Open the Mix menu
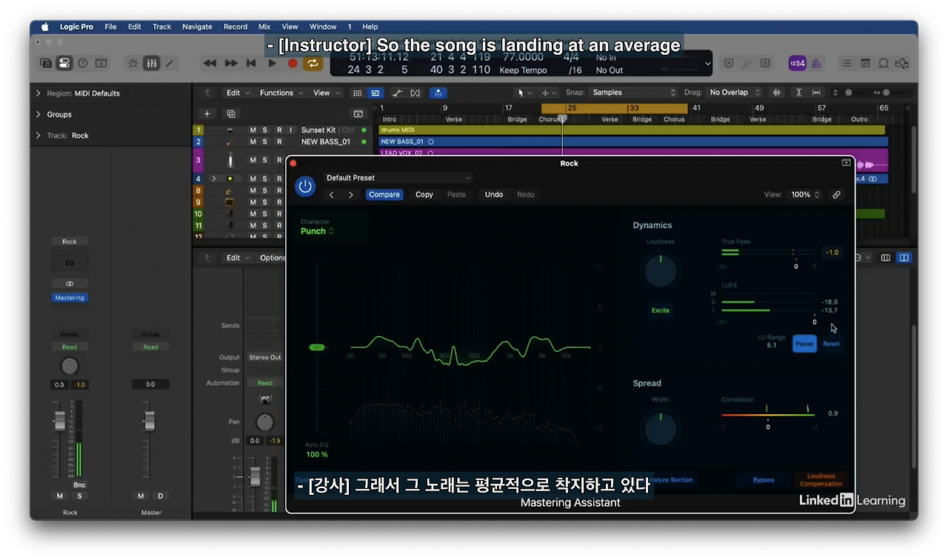This screenshot has width=948, height=560. click(x=264, y=27)
